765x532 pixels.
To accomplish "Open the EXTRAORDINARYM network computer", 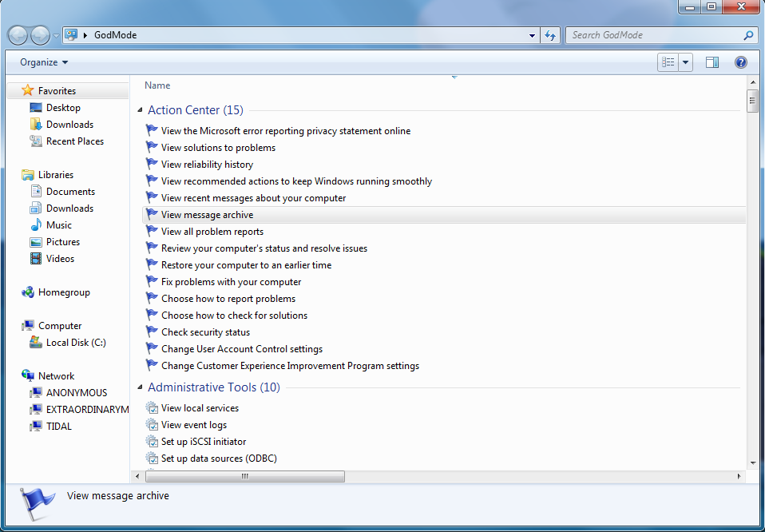I will (x=87, y=410).
